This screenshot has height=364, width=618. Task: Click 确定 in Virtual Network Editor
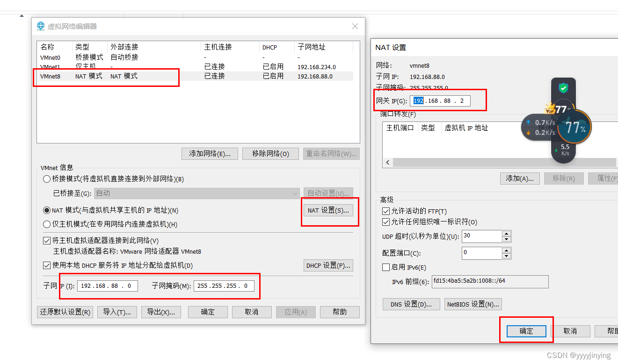[x=208, y=312]
